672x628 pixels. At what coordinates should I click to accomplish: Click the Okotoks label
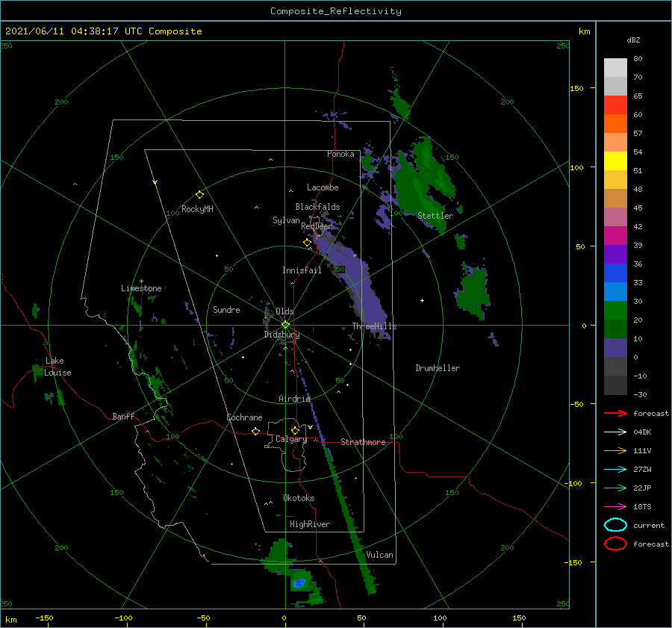click(299, 498)
